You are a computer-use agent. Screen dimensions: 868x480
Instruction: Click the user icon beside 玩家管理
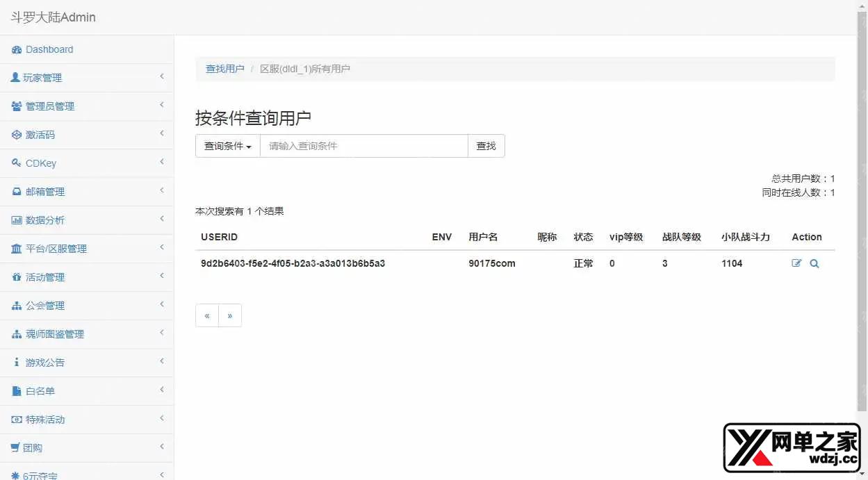15,78
